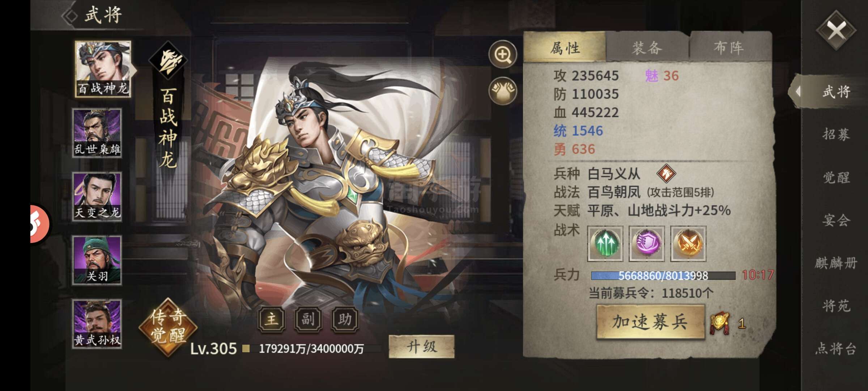The width and height of the screenshot is (868, 391).
Task: Click the magnifier zoom portrait icon
Action: [503, 54]
